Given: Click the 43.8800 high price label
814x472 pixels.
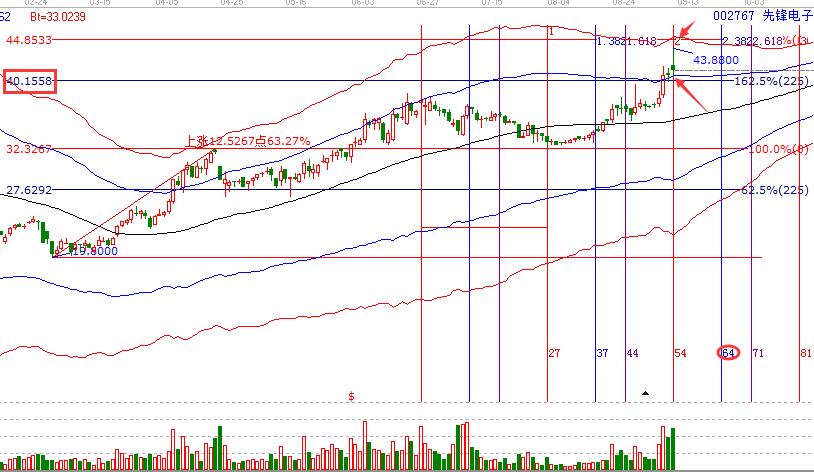Looking at the screenshot, I should click(715, 61).
